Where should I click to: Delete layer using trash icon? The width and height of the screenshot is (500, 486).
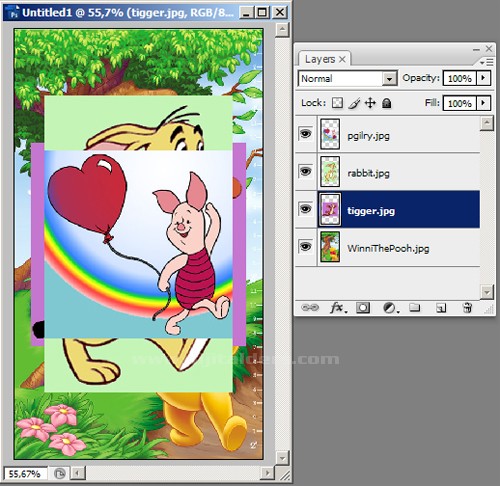467,307
